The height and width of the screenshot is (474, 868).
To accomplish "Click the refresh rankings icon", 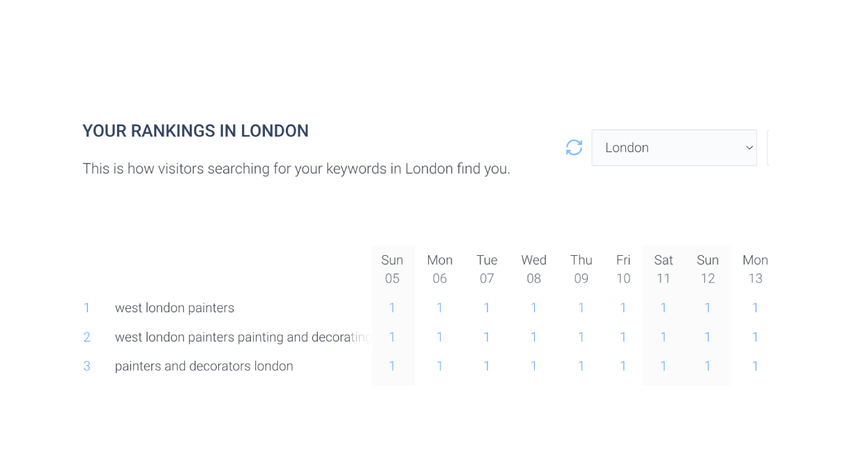I will [x=574, y=148].
